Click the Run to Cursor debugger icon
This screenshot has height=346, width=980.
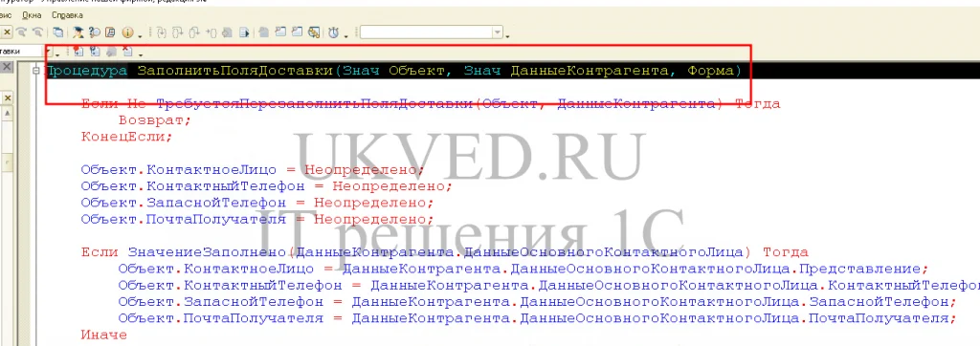click(x=212, y=32)
